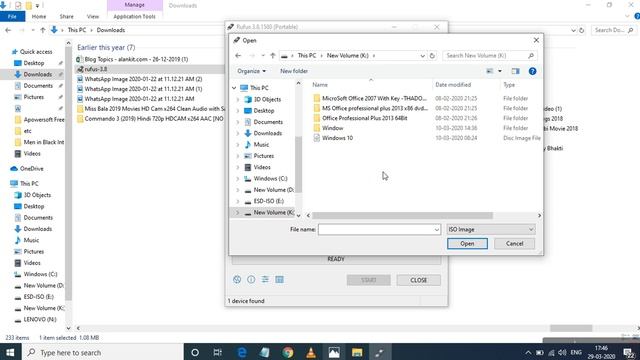Collapse This PC tree in Open dialog
640x360 pixels.
coord(234,88)
